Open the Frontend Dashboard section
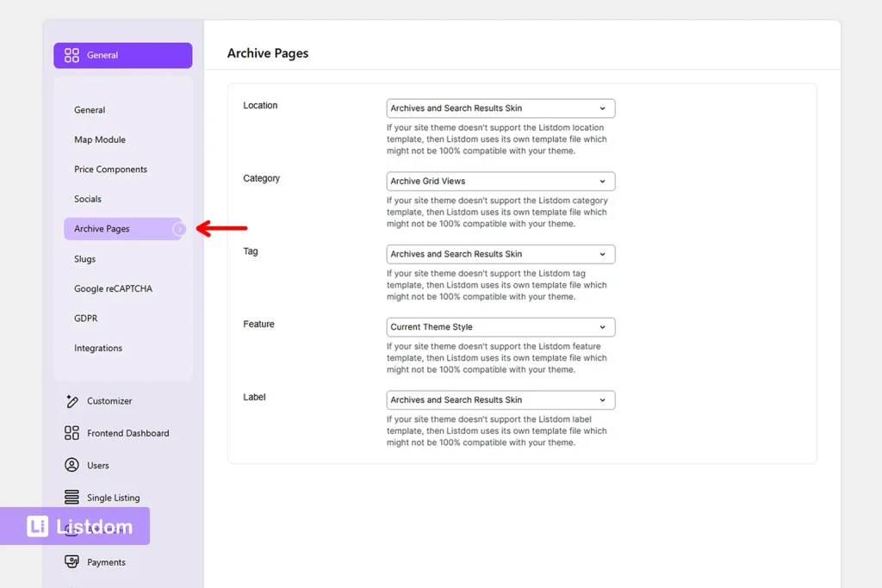882x588 pixels. (x=127, y=433)
